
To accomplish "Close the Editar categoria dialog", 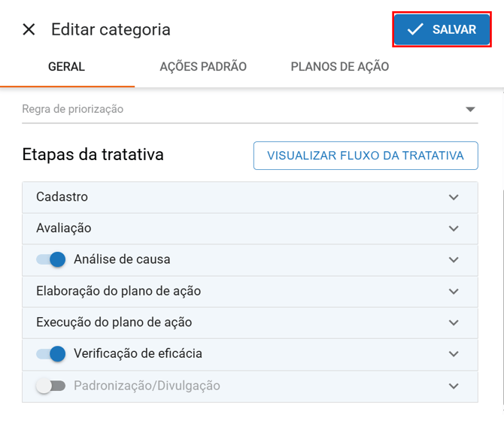I will tap(29, 29).
